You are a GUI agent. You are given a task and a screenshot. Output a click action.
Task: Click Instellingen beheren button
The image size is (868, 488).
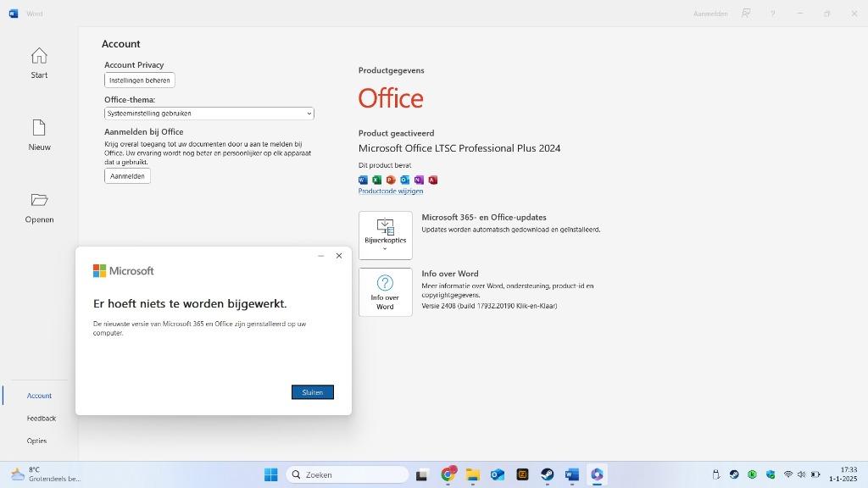[140, 80]
